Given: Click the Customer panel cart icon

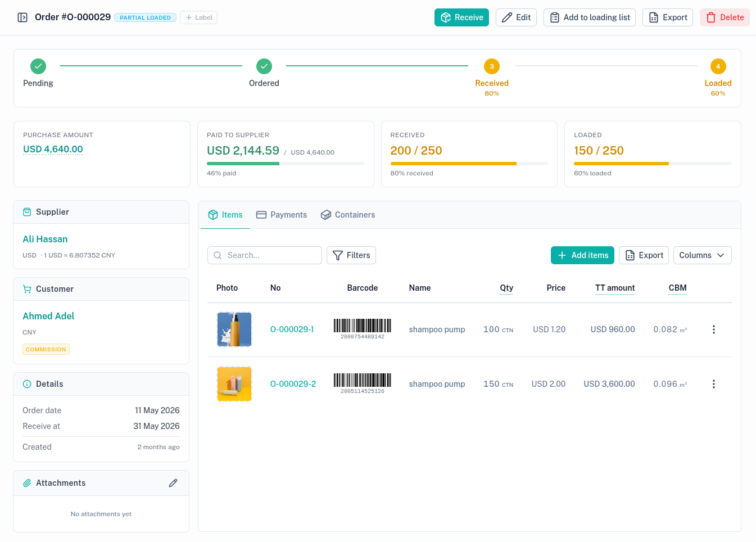Looking at the screenshot, I should [27, 289].
